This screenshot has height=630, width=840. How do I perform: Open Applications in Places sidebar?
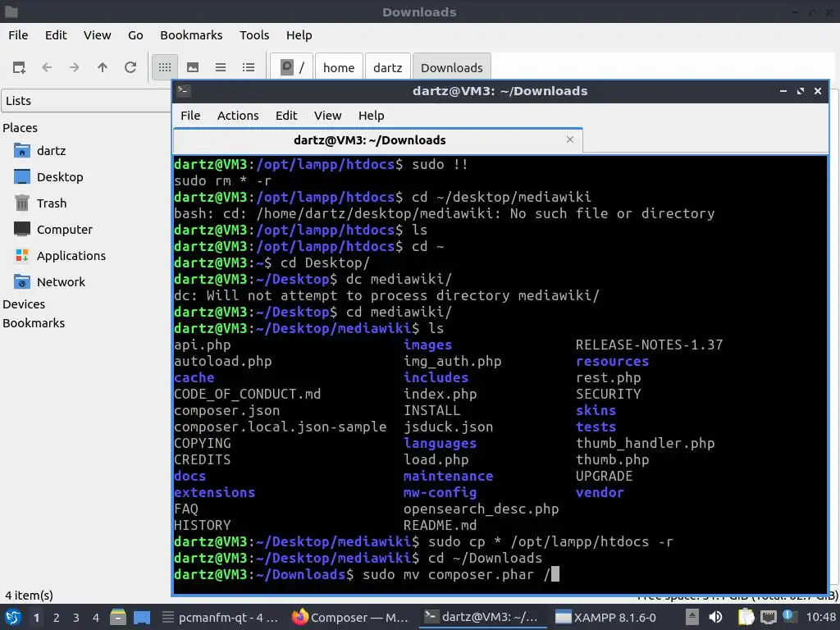click(x=71, y=256)
